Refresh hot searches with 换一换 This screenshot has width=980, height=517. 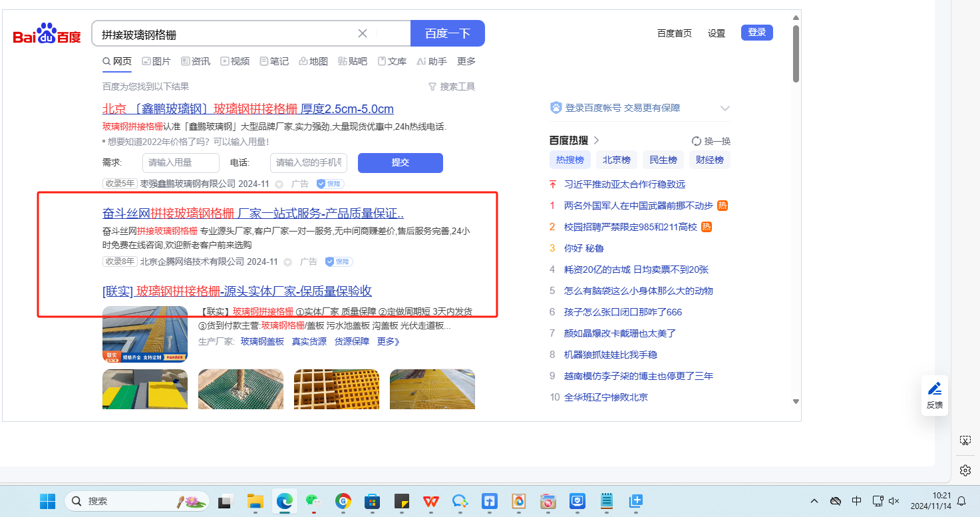(x=711, y=141)
